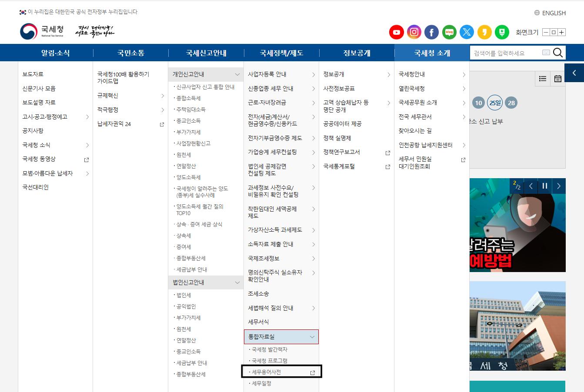
Task: Click the search keyword input field
Action: point(504,53)
